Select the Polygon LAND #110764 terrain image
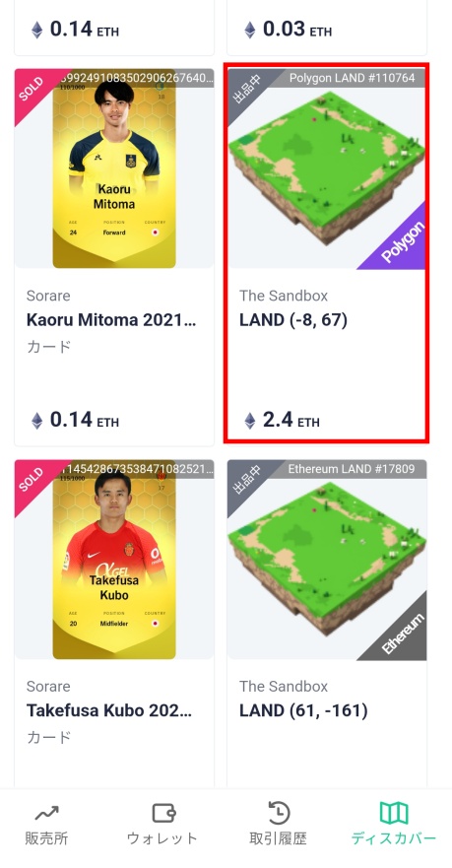This screenshot has width=452, height=868. click(x=326, y=168)
